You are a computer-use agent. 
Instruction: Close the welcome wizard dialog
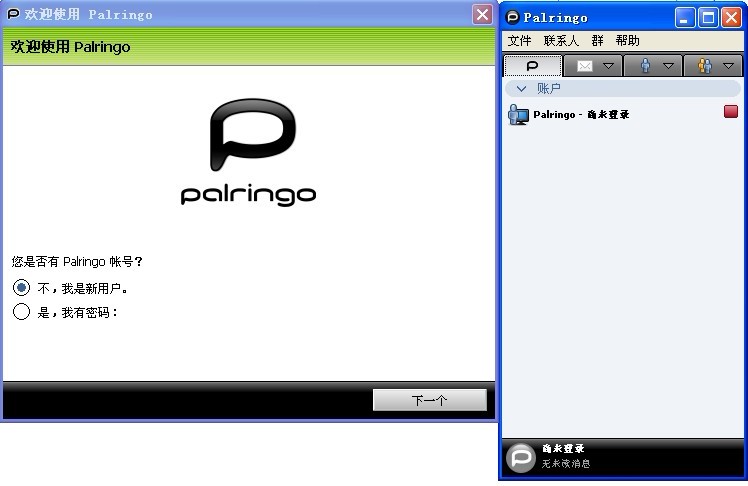point(482,14)
